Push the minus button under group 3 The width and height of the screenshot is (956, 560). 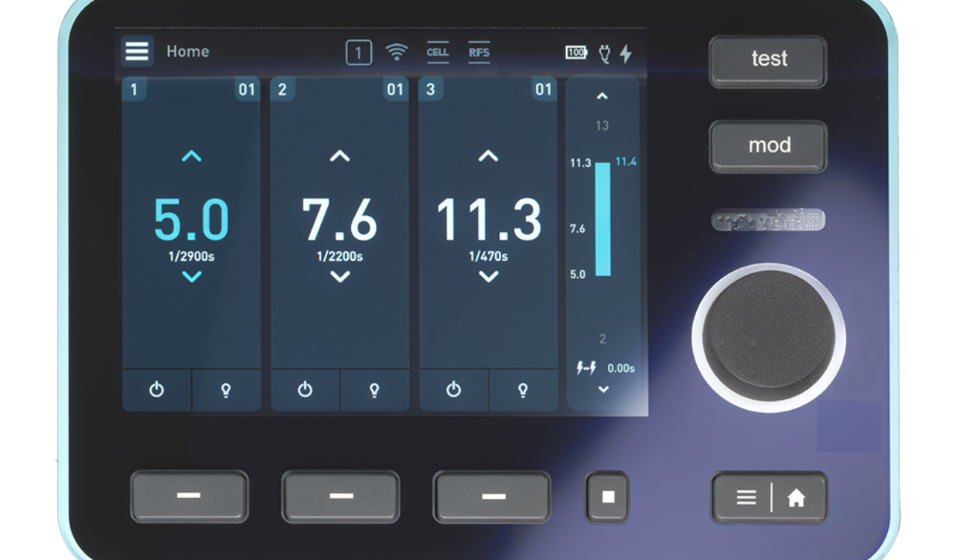492,497
